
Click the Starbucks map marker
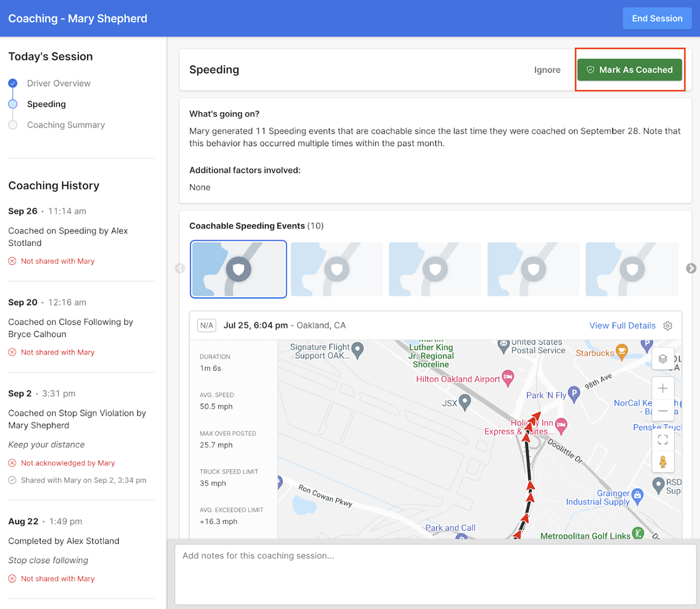(621, 352)
